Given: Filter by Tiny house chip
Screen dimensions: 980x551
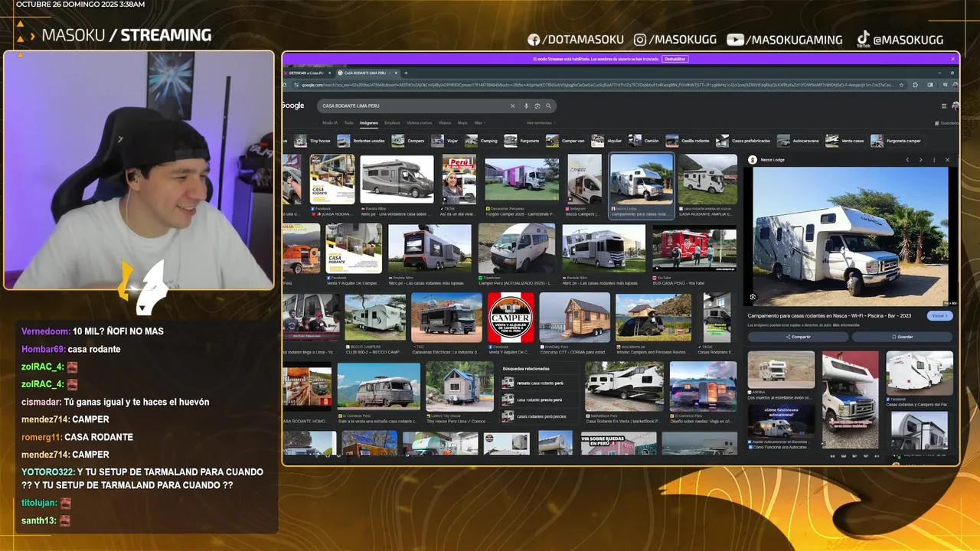Looking at the screenshot, I should [x=312, y=141].
